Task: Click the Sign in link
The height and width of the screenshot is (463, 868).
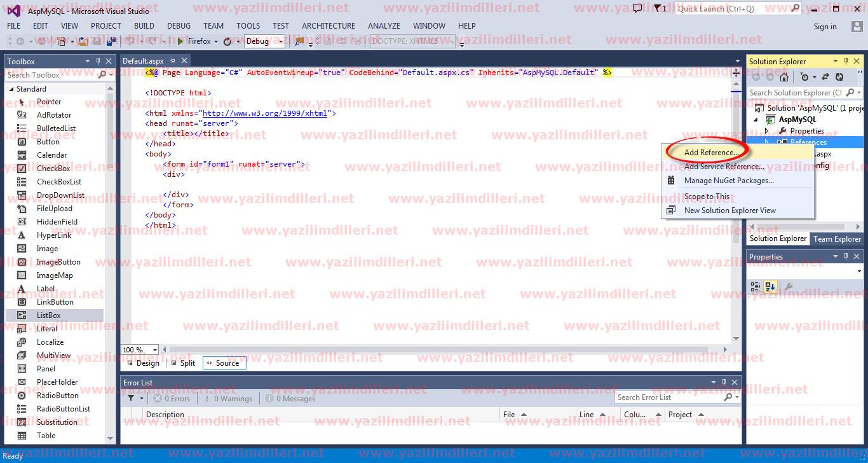Action: point(825,27)
